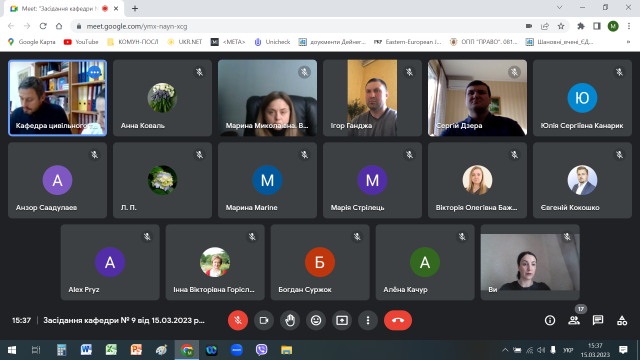Image resolution: width=640 pixels, height=360 pixels.
Task: Open new tab plus button
Action: coord(135,8)
